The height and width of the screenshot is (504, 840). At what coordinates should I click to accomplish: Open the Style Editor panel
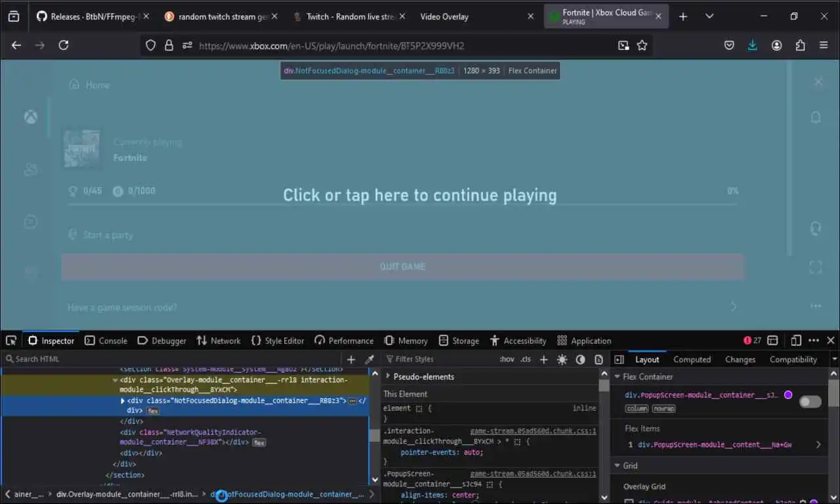(278, 341)
